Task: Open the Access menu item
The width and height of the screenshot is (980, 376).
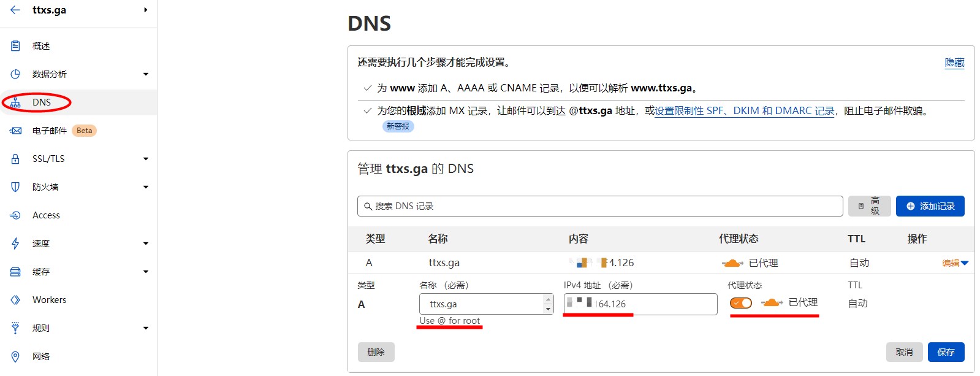Action: 46,215
